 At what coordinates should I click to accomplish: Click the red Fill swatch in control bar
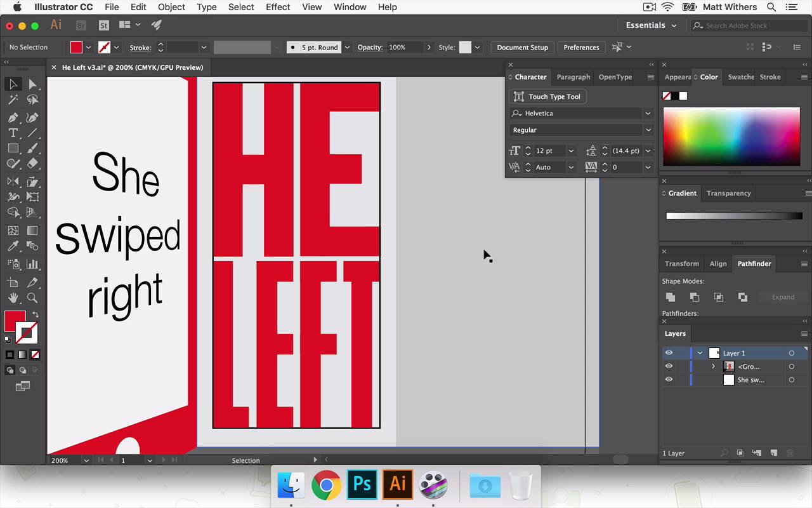coord(76,48)
